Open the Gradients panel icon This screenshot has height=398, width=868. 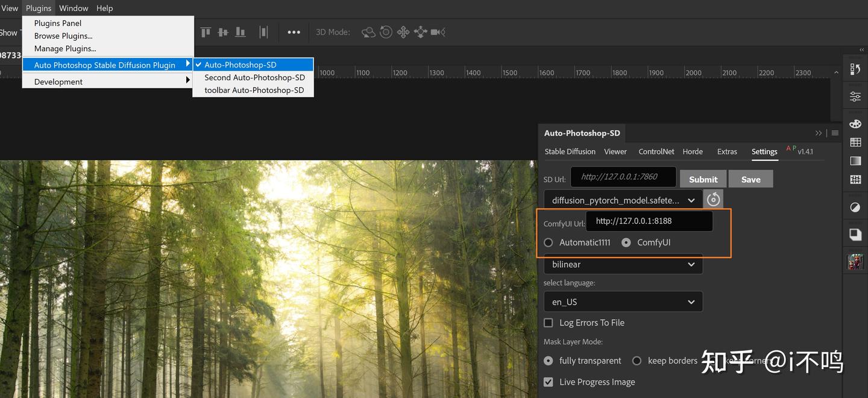click(855, 161)
